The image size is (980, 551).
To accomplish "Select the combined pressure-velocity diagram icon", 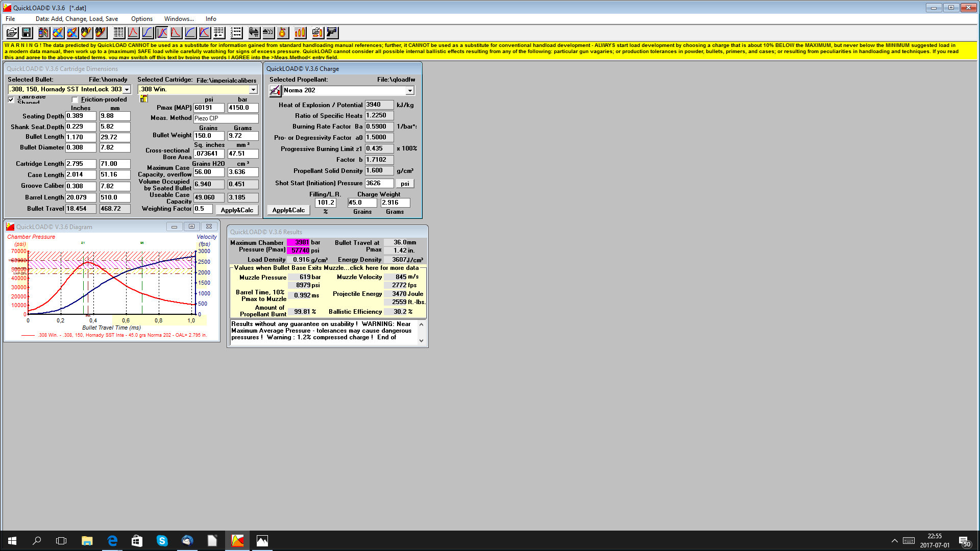I will point(162,33).
